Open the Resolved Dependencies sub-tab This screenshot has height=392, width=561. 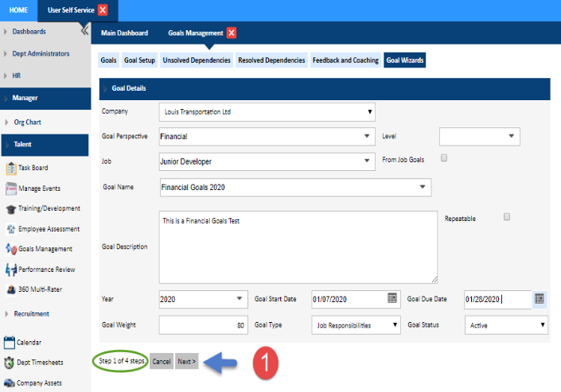pyautogui.click(x=271, y=60)
